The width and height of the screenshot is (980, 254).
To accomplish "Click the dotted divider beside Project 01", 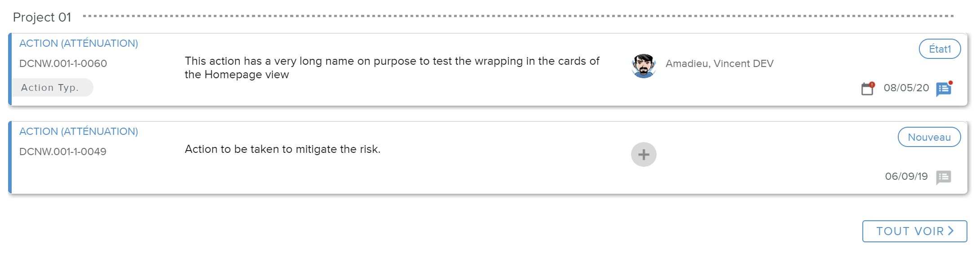I will click(x=516, y=16).
